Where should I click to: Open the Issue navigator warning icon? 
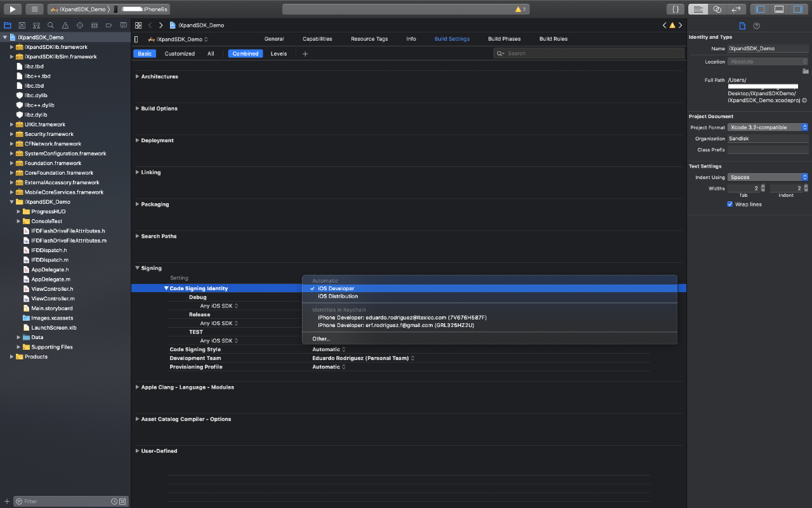tap(65, 25)
